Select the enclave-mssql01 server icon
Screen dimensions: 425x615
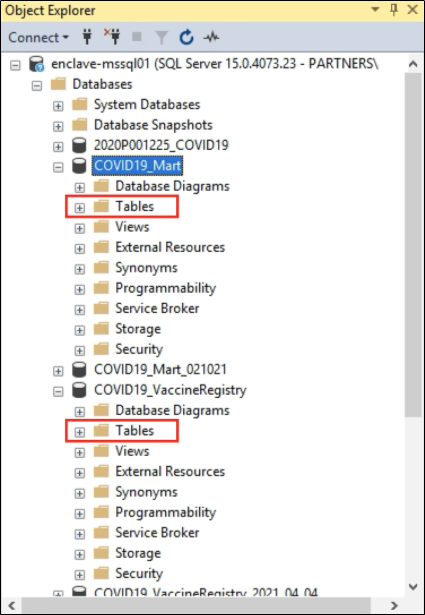(37, 64)
